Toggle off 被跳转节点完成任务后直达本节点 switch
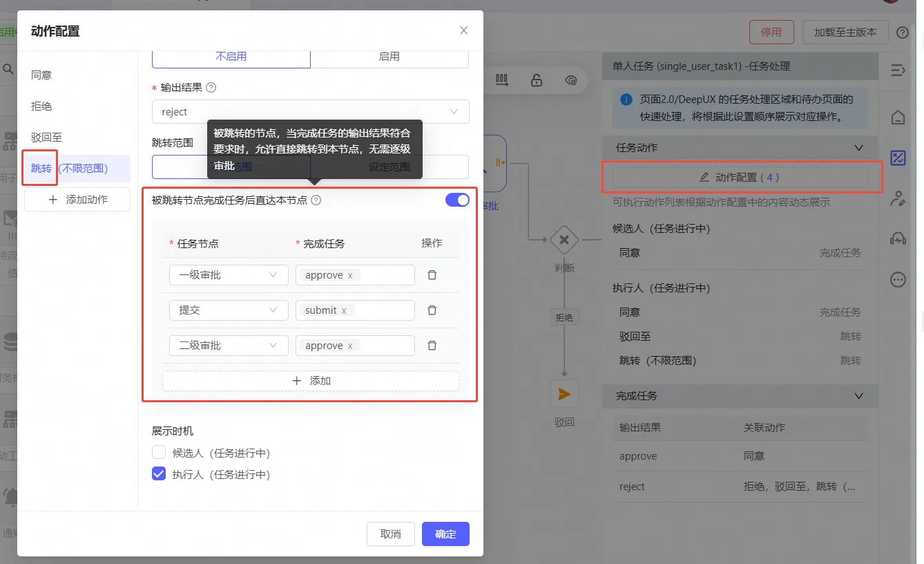Image resolution: width=924 pixels, height=564 pixels. tap(457, 200)
